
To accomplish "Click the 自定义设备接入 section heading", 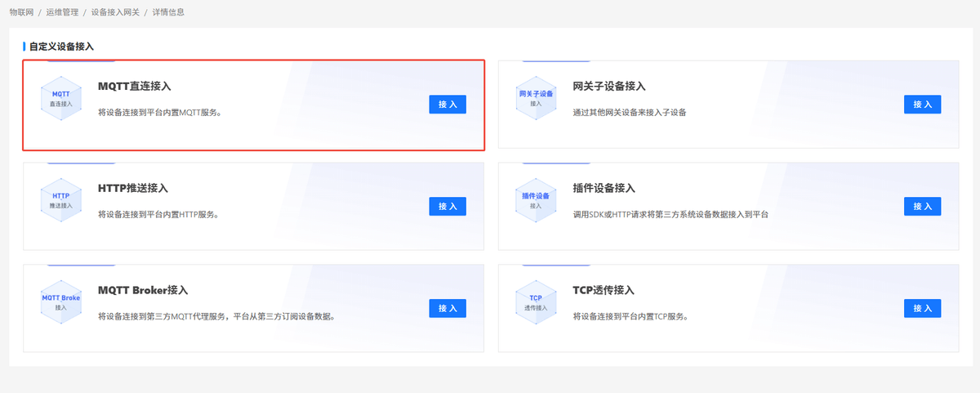I will tap(61, 47).
